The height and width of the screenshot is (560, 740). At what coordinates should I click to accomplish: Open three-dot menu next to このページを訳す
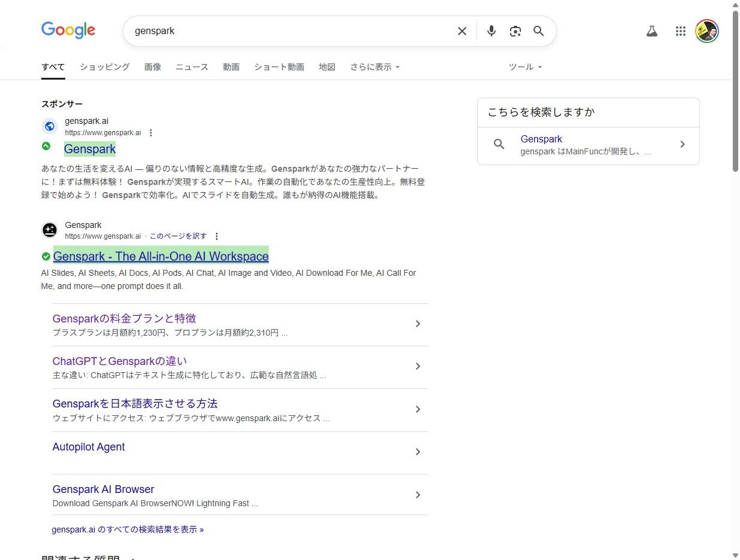click(x=217, y=236)
